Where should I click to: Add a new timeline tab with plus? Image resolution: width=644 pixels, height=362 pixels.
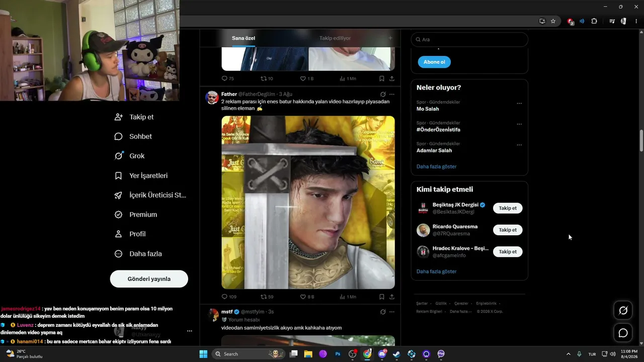coord(390,38)
